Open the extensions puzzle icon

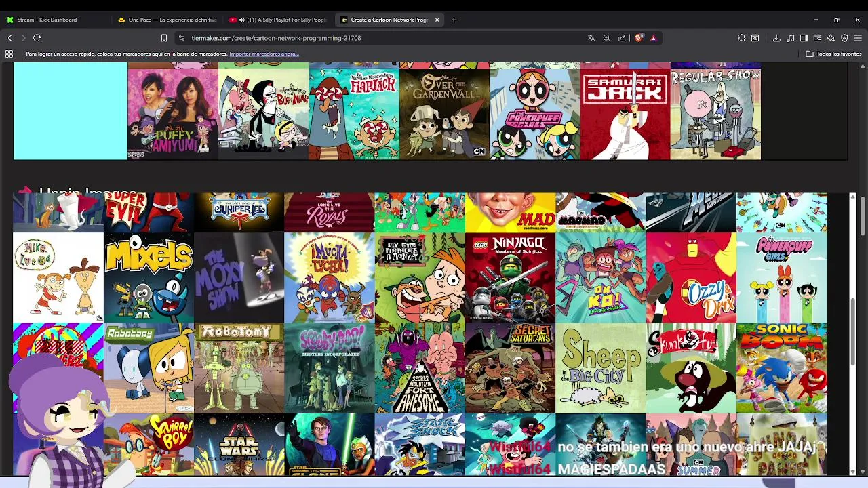click(x=741, y=38)
